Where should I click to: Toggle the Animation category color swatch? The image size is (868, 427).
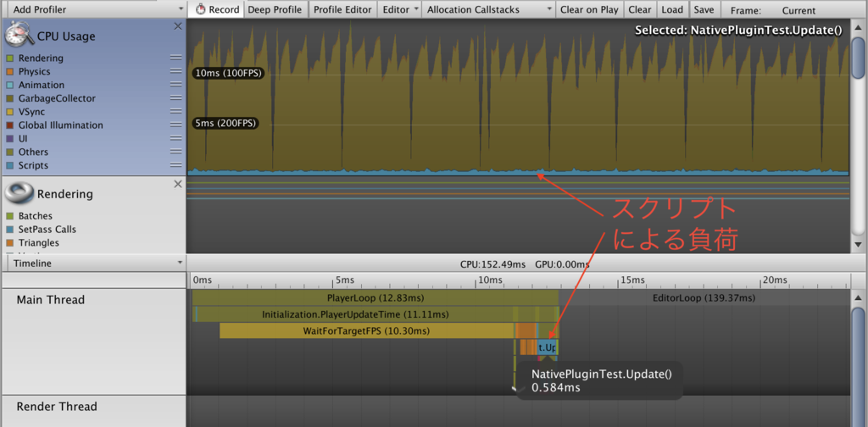(x=9, y=86)
